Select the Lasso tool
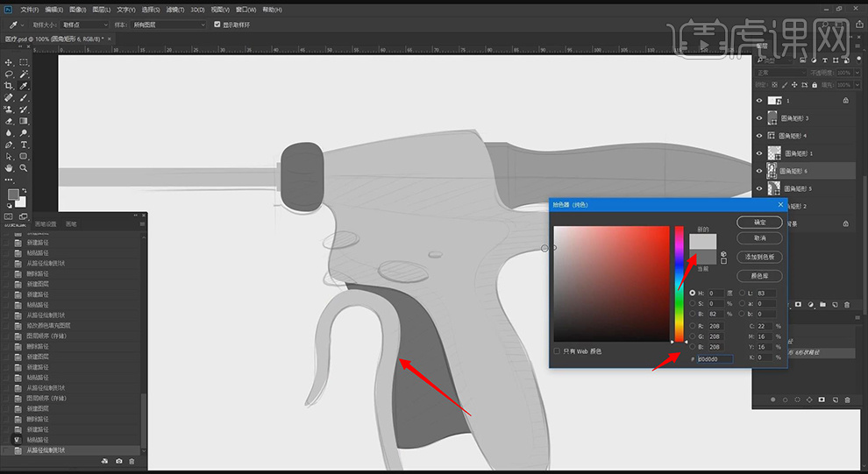 9,74
